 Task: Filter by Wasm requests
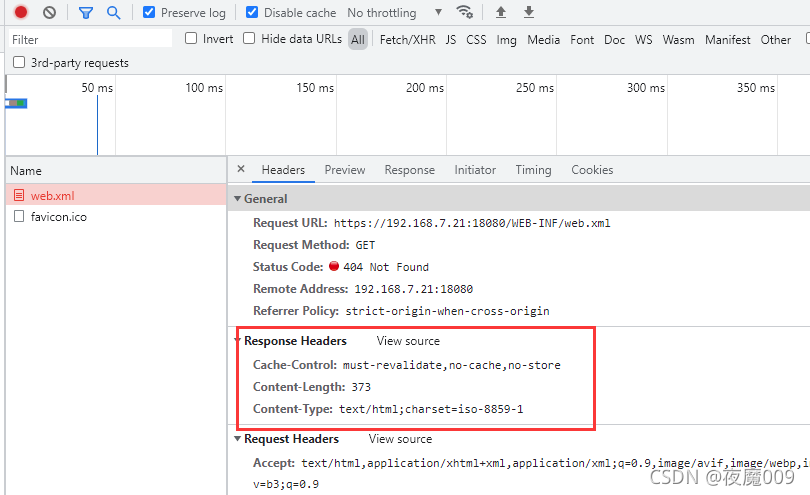[x=678, y=40]
